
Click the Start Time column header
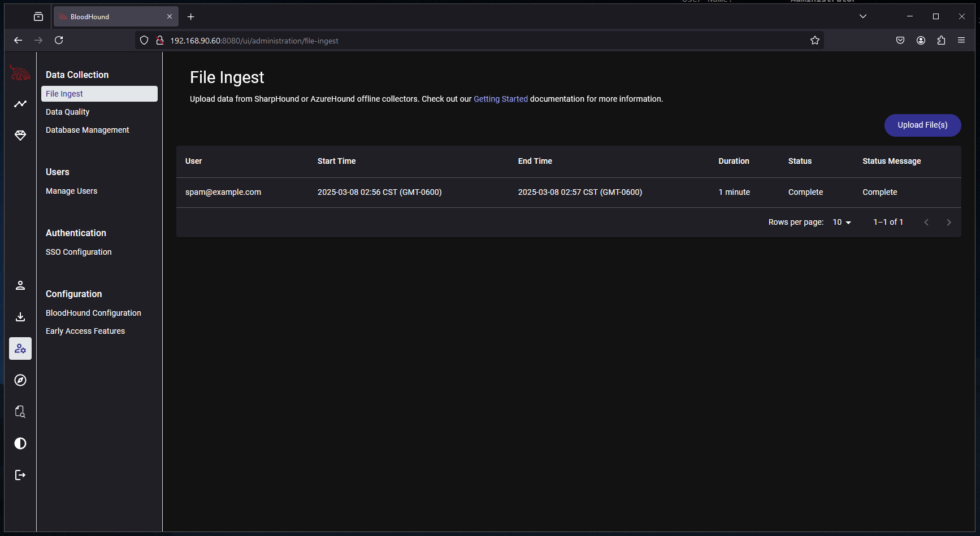click(336, 161)
